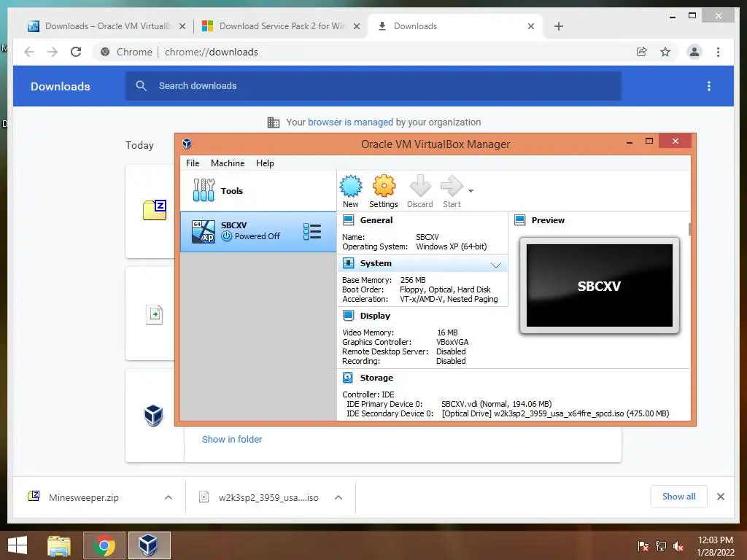Click the taskbar clock showing 12:03 PM
The height and width of the screenshot is (560, 747).
[x=715, y=545]
